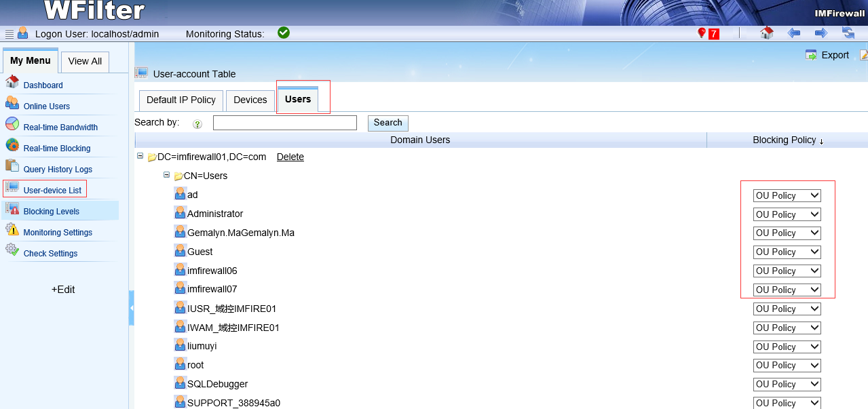Open blocking policy dropdown for SQLDebugger
Viewport: 868px width, 409px height.
787,384
